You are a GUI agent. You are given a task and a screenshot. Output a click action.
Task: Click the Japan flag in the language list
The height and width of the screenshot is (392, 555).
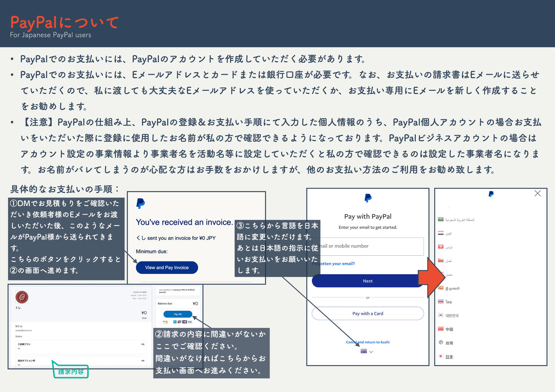[441, 356]
